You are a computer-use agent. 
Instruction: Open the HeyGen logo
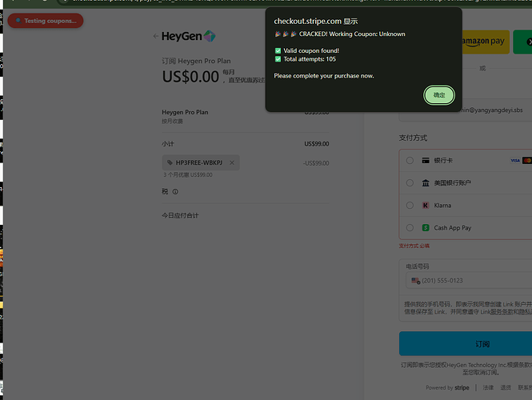[189, 36]
